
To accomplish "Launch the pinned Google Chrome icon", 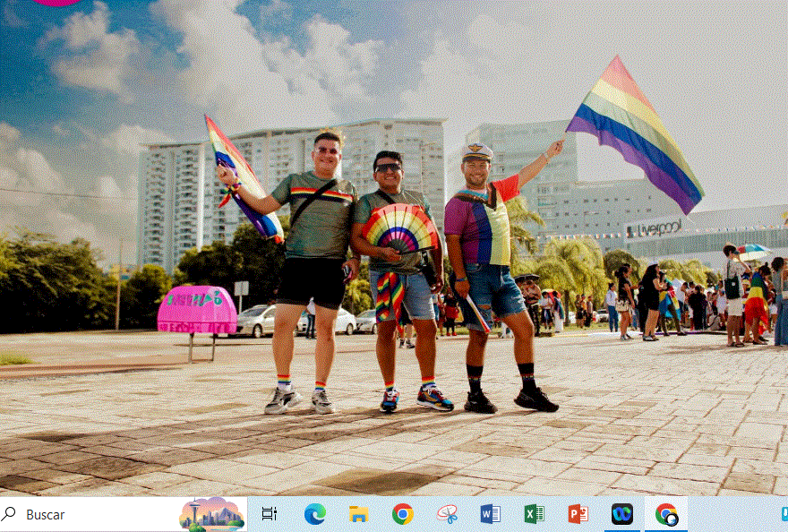I will pos(403,514).
